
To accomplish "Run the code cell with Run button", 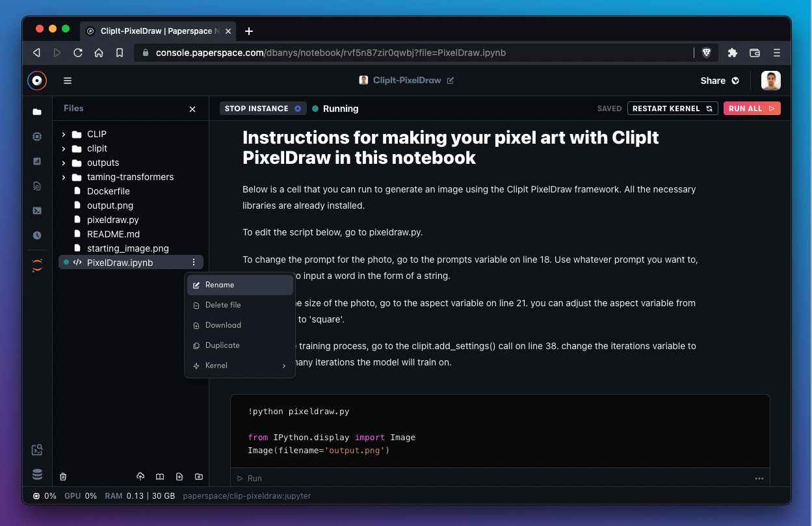I will [249, 479].
